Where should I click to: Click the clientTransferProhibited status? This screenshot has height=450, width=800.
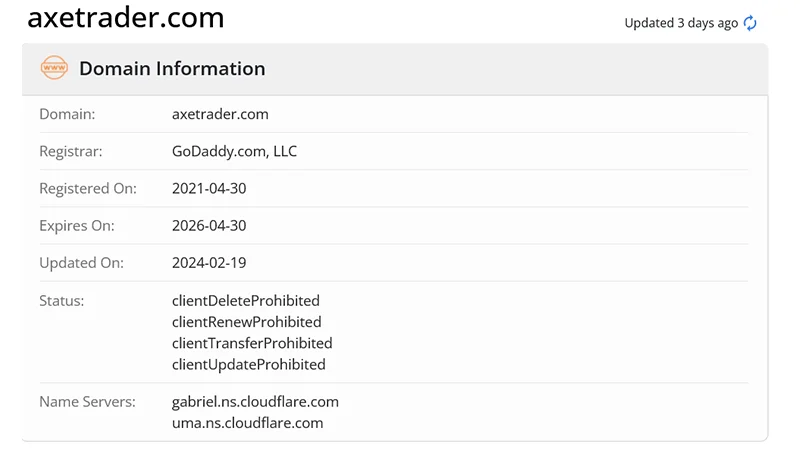(252, 343)
